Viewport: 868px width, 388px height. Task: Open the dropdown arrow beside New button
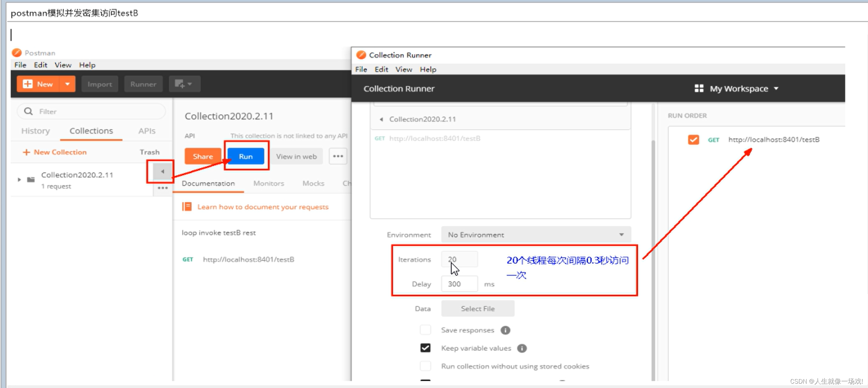67,84
